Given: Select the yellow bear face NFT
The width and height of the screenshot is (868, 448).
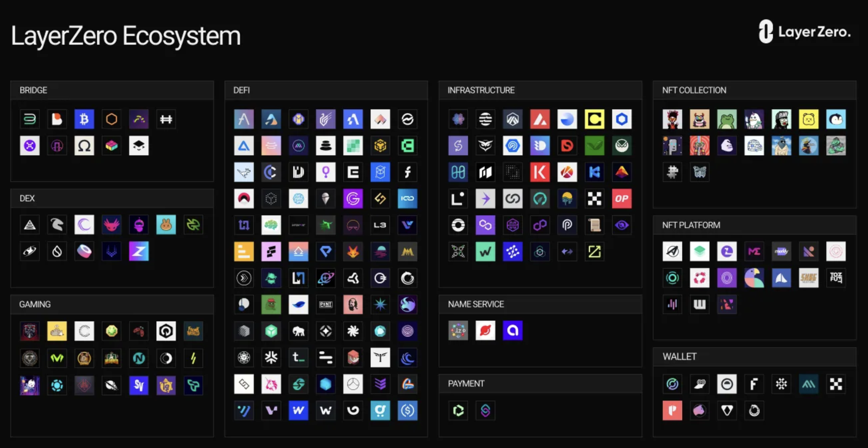Looking at the screenshot, I should coord(809,119).
